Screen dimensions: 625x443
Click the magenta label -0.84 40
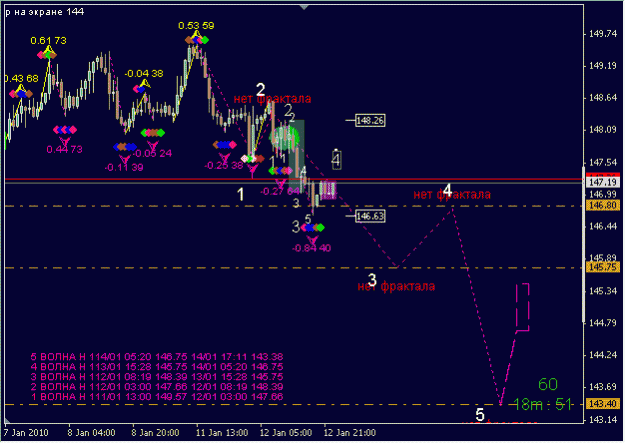tap(312, 248)
